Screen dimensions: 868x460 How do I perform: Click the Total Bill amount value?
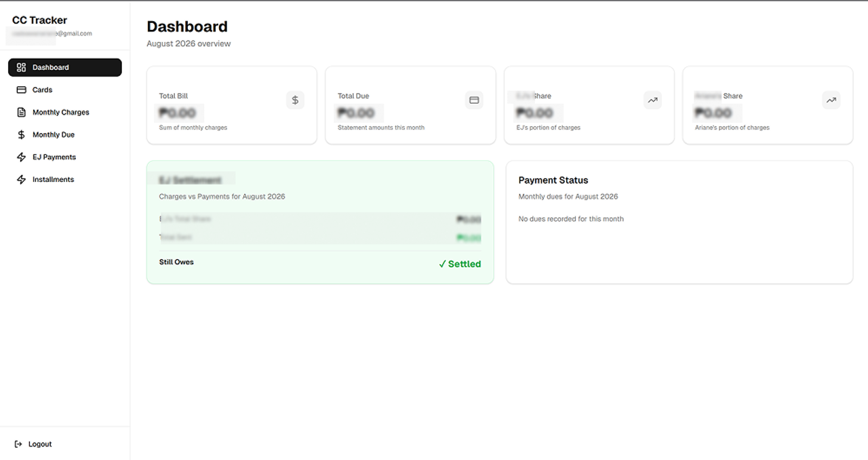(x=178, y=113)
